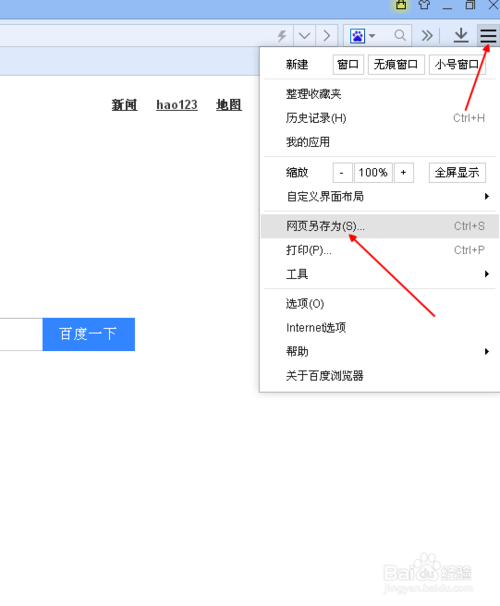Click the yellow bag icon in title bar
Screen dimensions: 500x606
coord(401,5)
